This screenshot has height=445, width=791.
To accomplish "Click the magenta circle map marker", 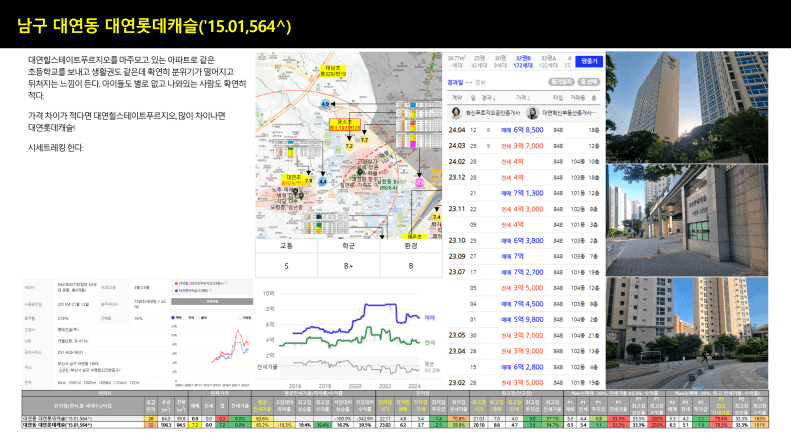I will (x=419, y=183).
